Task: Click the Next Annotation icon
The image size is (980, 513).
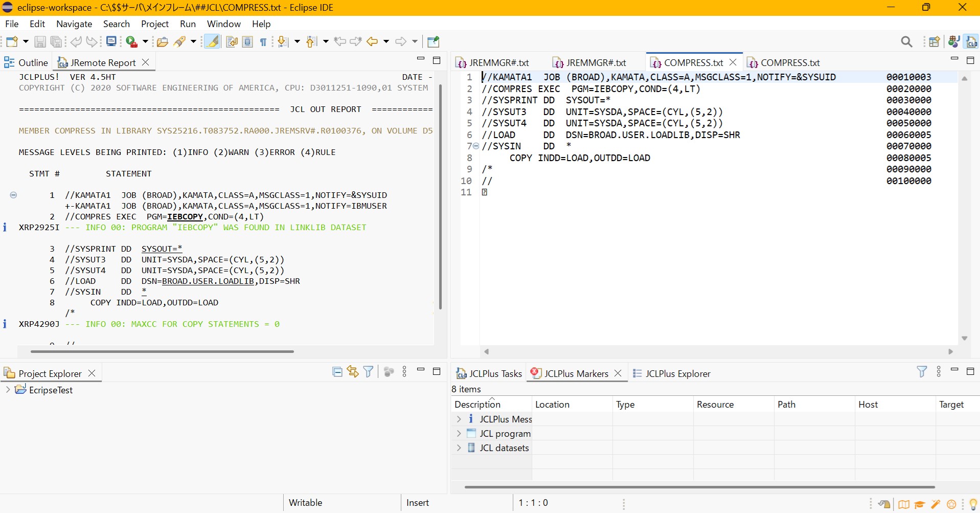Action: [283, 42]
